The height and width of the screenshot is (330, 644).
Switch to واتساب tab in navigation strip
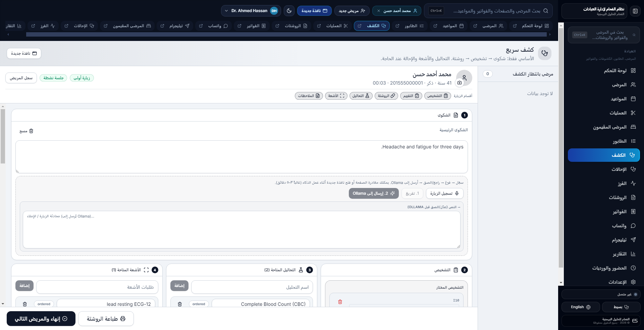pos(218,26)
